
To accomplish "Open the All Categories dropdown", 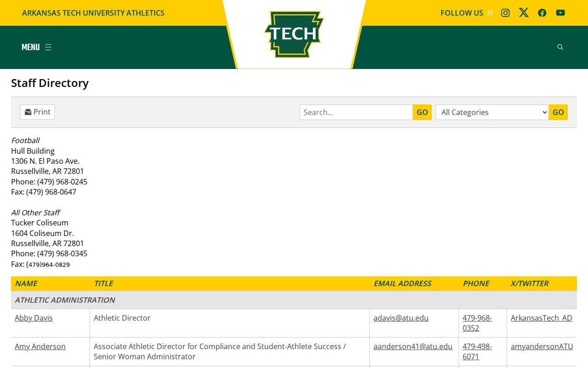I will click(492, 112).
